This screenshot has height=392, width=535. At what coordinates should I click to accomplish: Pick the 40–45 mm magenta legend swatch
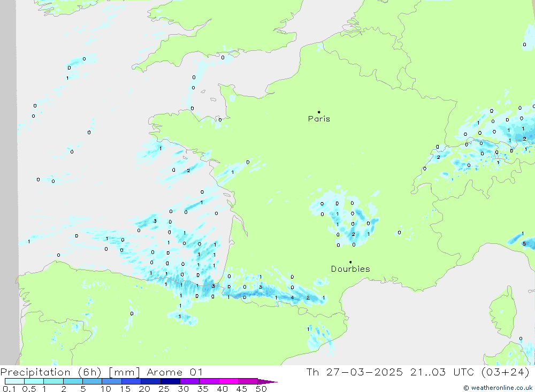(228, 381)
